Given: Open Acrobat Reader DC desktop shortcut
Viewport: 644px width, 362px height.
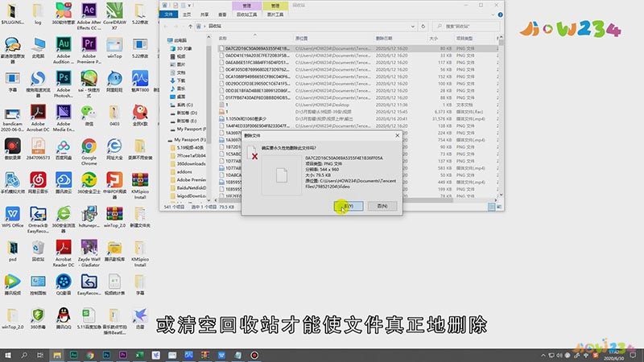Looking at the screenshot, I should (x=64, y=253).
